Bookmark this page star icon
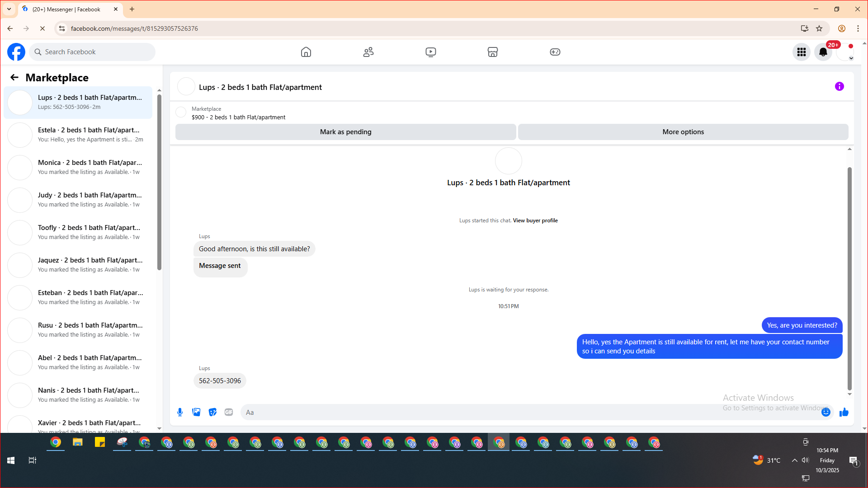 coord(819,28)
